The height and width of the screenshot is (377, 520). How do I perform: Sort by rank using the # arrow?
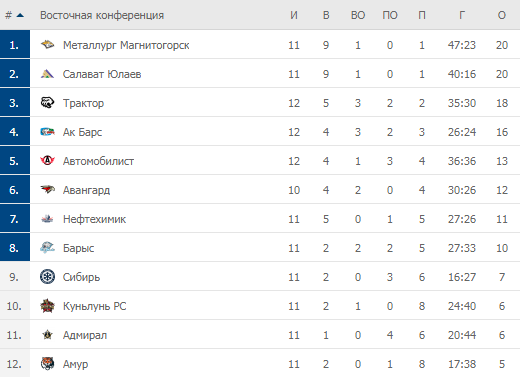[15, 15]
